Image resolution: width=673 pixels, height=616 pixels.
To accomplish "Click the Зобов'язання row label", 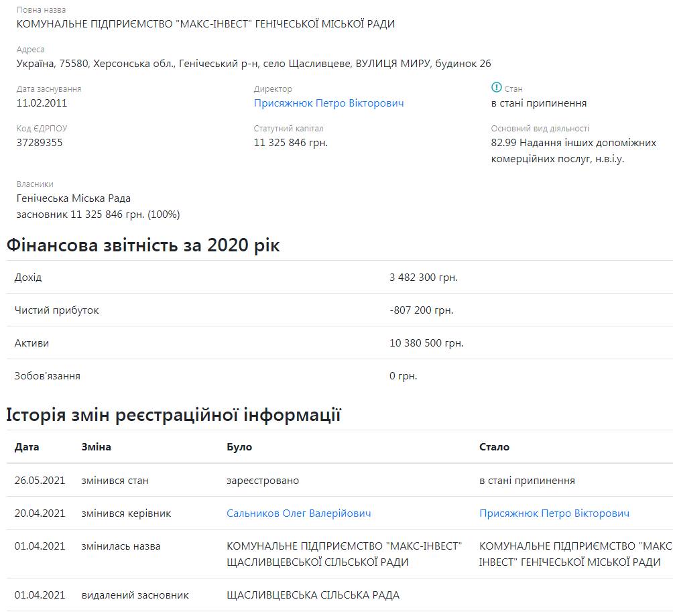I will (47, 376).
